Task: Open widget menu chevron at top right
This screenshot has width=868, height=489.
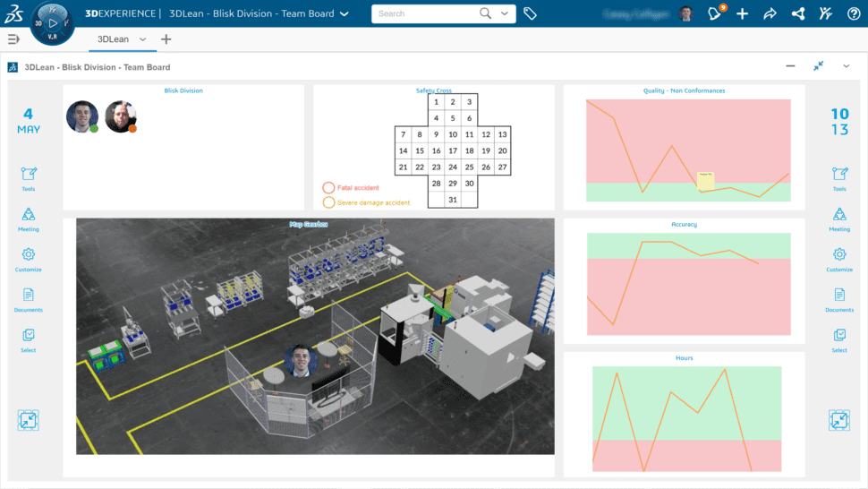Action: pos(847,66)
